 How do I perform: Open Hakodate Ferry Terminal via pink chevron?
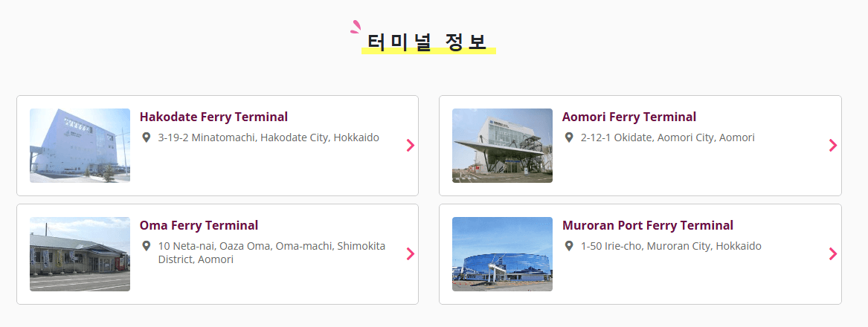pos(410,146)
